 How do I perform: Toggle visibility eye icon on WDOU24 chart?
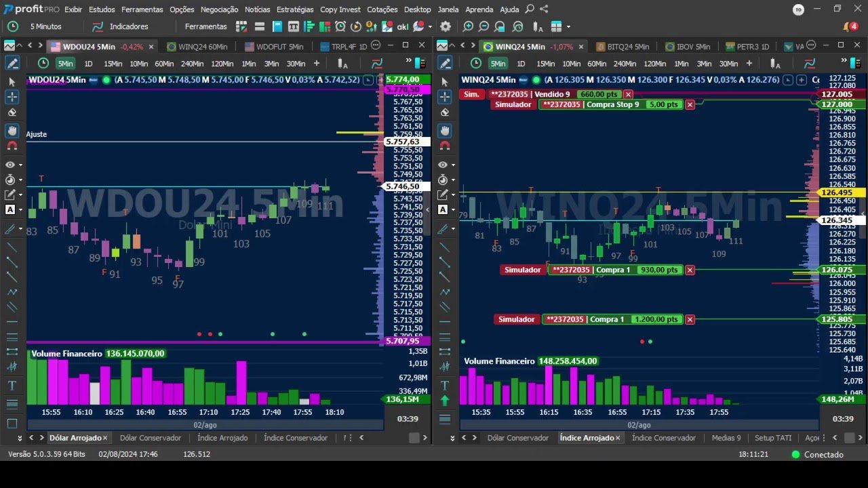pos(10,165)
